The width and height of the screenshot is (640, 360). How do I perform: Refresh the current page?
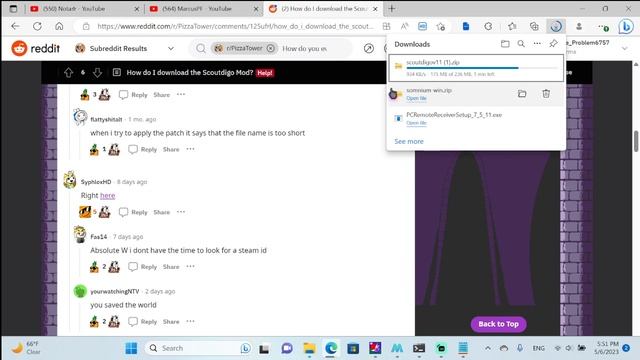(x=37, y=26)
